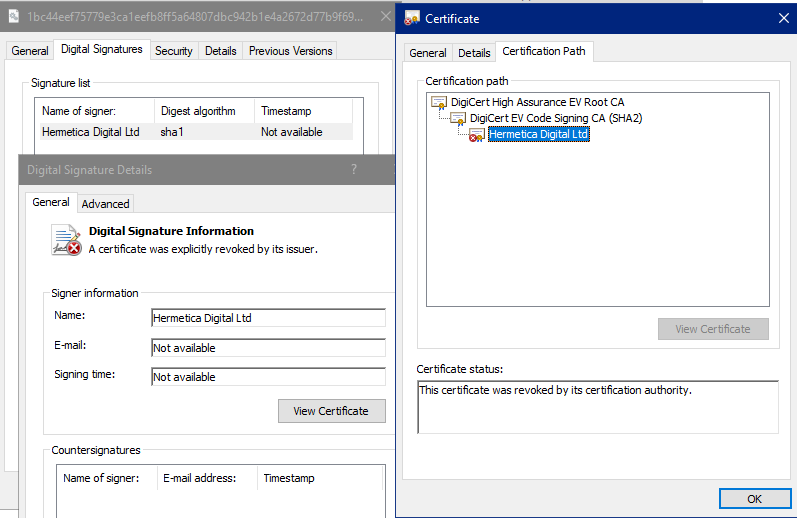Screen dimensions: 797x518
Task: Click the E-mail field showing Not available
Action: 268,348
